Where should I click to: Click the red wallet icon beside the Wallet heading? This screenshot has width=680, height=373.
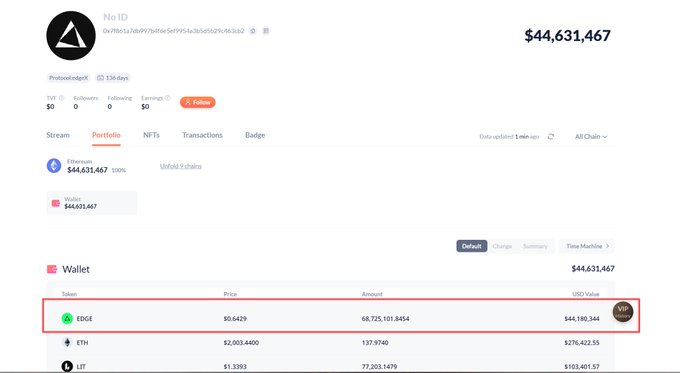[52, 269]
